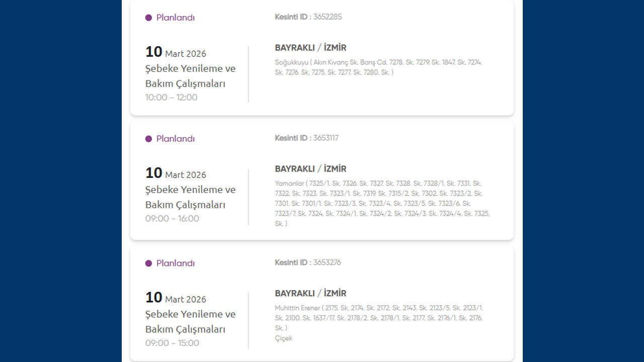
Task: Click purple status dot of outage 3652285
Action: point(148,18)
